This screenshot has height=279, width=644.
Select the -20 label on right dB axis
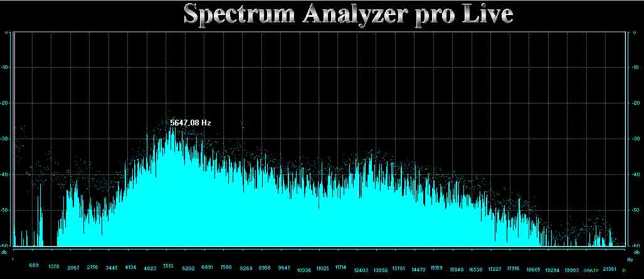coord(636,103)
